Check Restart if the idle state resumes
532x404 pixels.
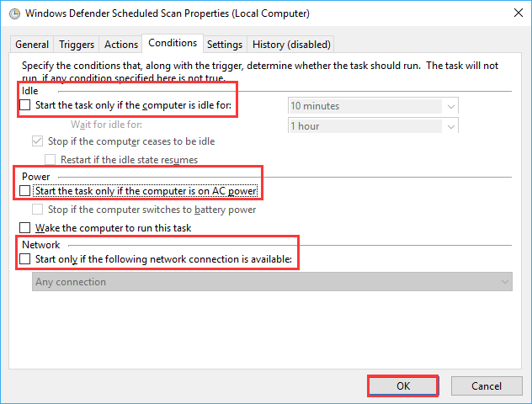pos(50,159)
